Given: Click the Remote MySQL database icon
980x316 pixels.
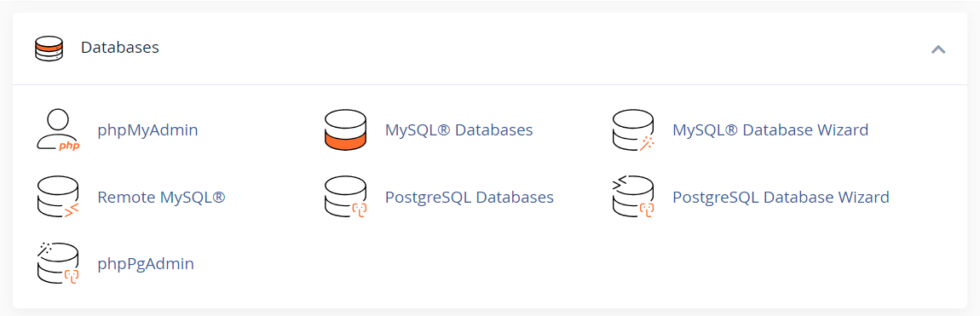Looking at the screenshot, I should point(57,198).
